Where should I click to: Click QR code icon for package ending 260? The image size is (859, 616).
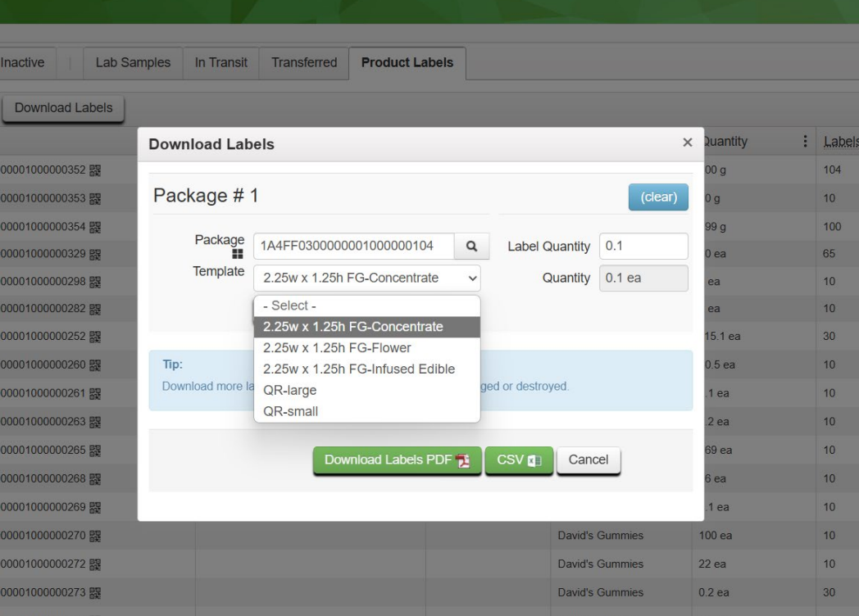tap(95, 365)
